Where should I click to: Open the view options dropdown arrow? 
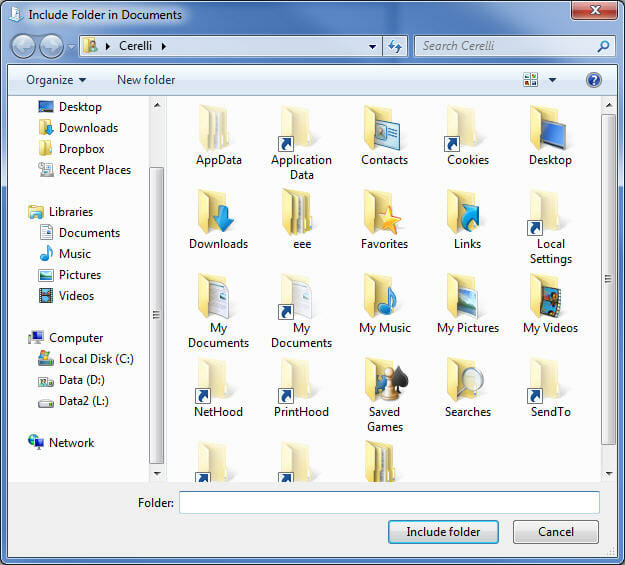[552, 80]
